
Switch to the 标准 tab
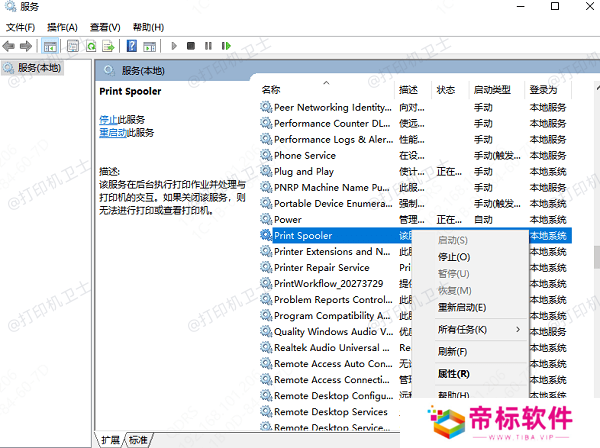point(139,440)
